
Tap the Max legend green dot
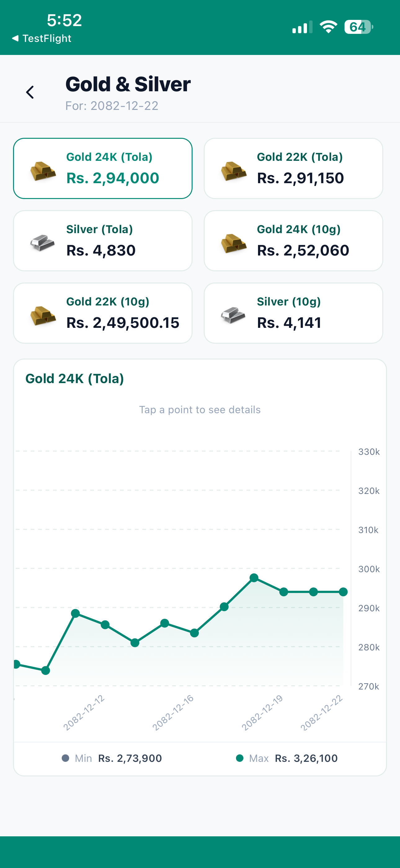(240, 758)
